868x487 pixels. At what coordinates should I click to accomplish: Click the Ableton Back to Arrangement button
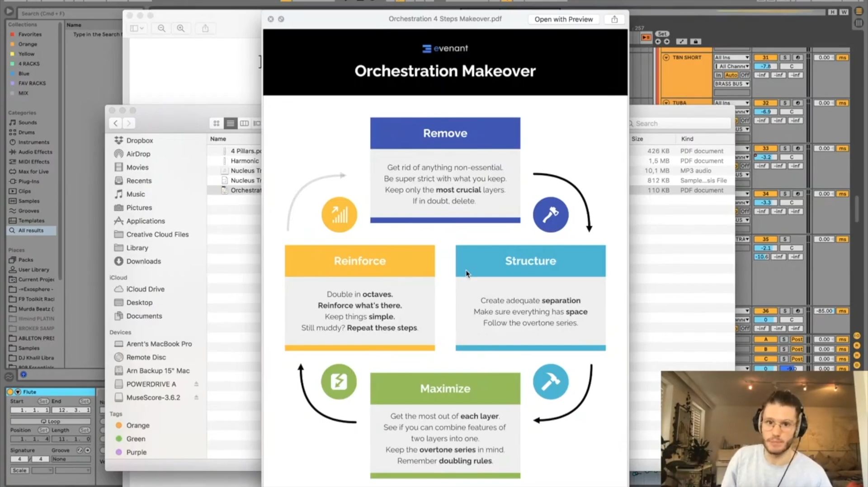point(646,37)
